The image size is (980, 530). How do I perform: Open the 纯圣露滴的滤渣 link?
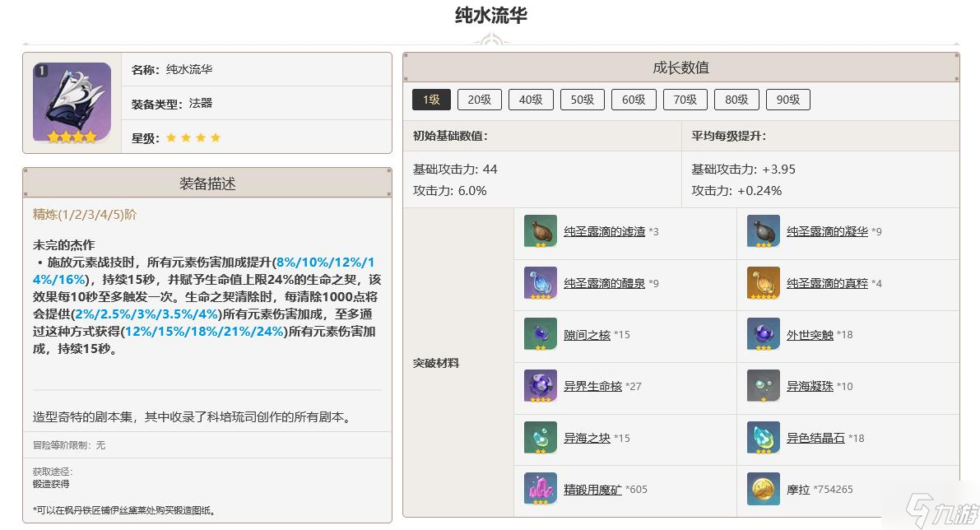click(x=605, y=231)
